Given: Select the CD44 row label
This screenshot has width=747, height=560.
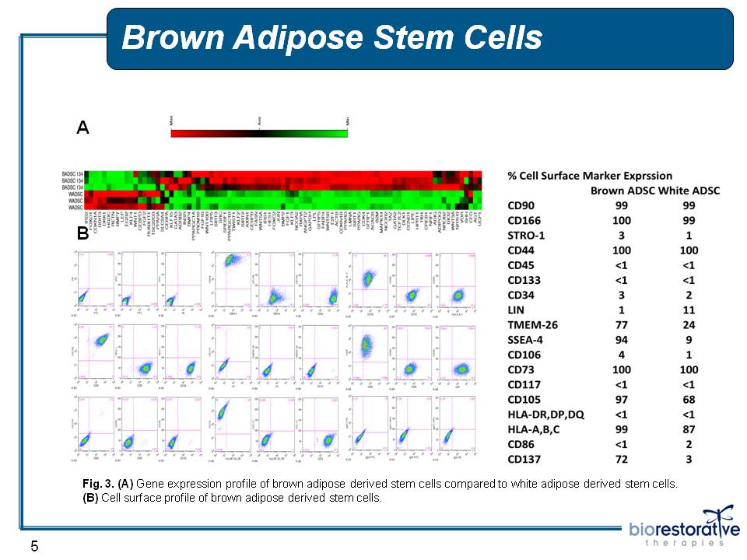Looking at the screenshot, I should (521, 250).
